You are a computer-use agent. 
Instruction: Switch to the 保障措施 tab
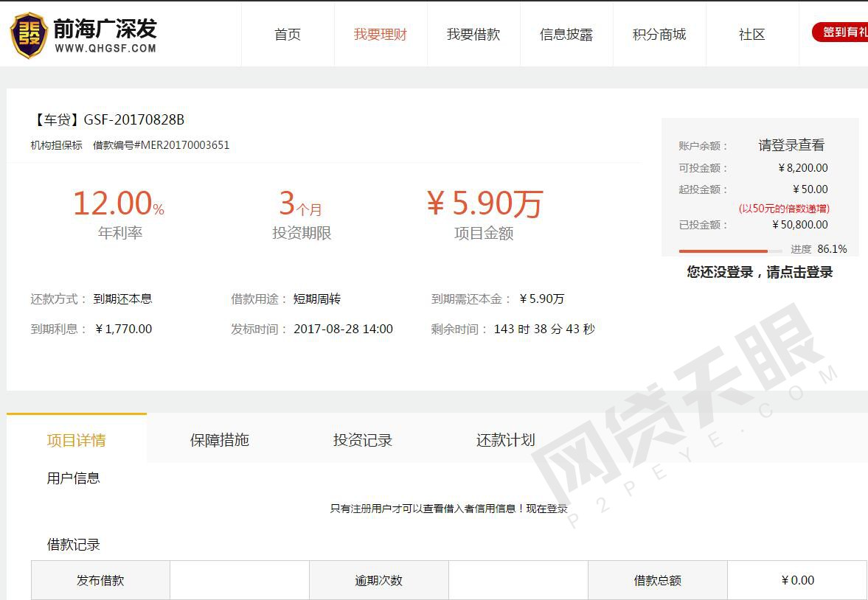tap(220, 440)
